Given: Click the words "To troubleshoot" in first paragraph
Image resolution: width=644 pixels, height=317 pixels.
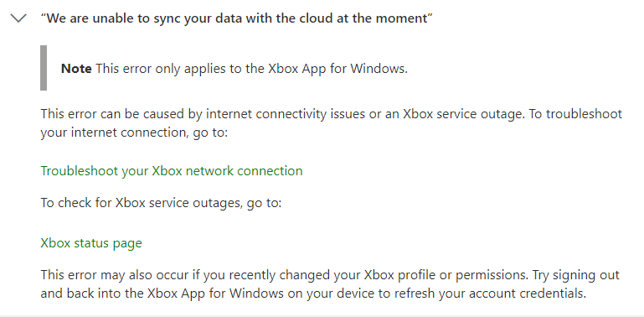Looking at the screenshot, I should click(x=575, y=114).
